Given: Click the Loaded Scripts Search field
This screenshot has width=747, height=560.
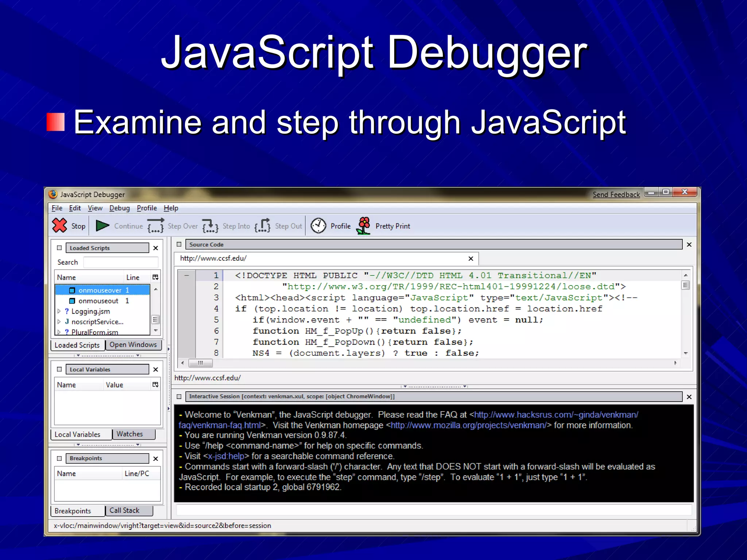Looking at the screenshot, I should [120, 262].
